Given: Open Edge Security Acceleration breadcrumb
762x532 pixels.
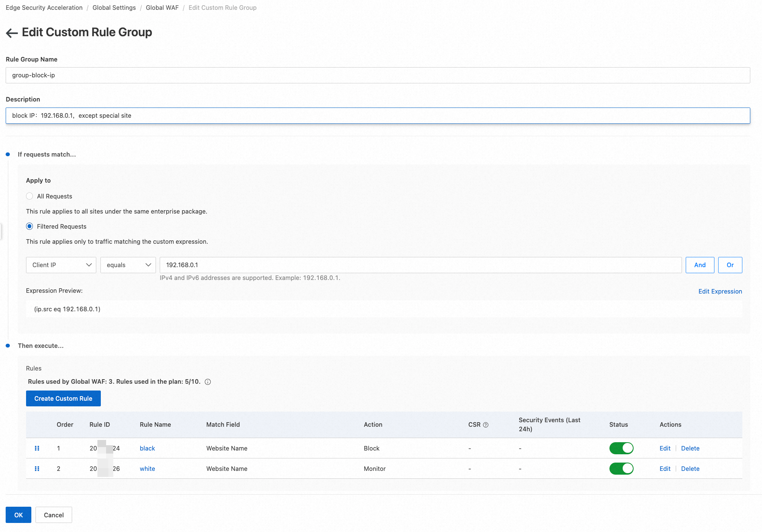Looking at the screenshot, I should [x=44, y=8].
